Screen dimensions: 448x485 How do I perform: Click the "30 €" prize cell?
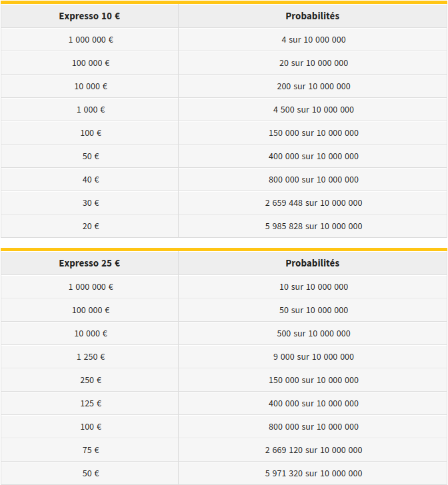pyautogui.click(x=91, y=203)
